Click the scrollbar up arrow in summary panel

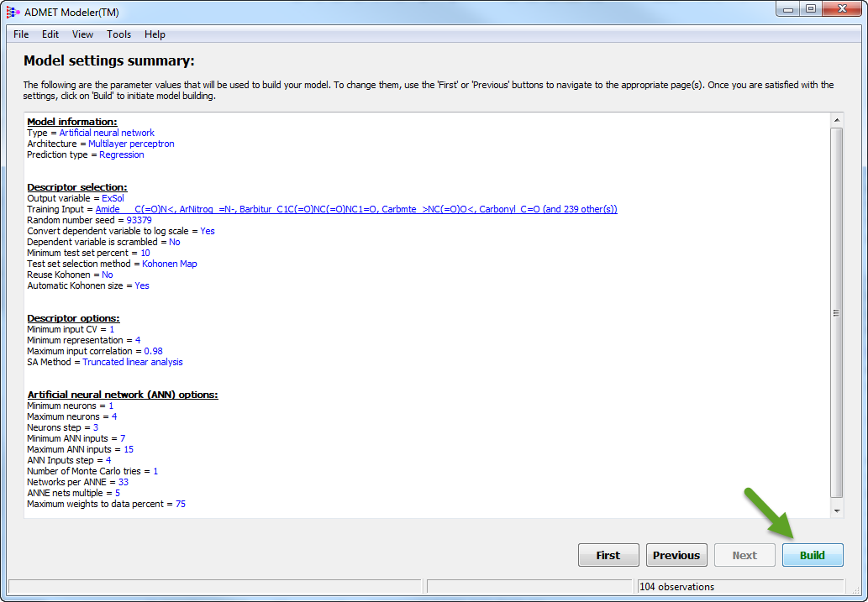tap(837, 120)
